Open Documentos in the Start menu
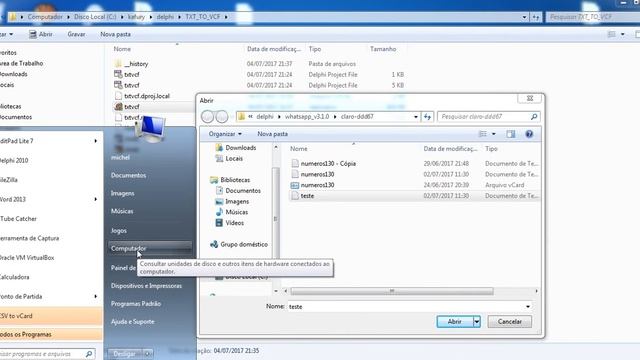The height and width of the screenshot is (360, 640). pyautogui.click(x=128, y=176)
